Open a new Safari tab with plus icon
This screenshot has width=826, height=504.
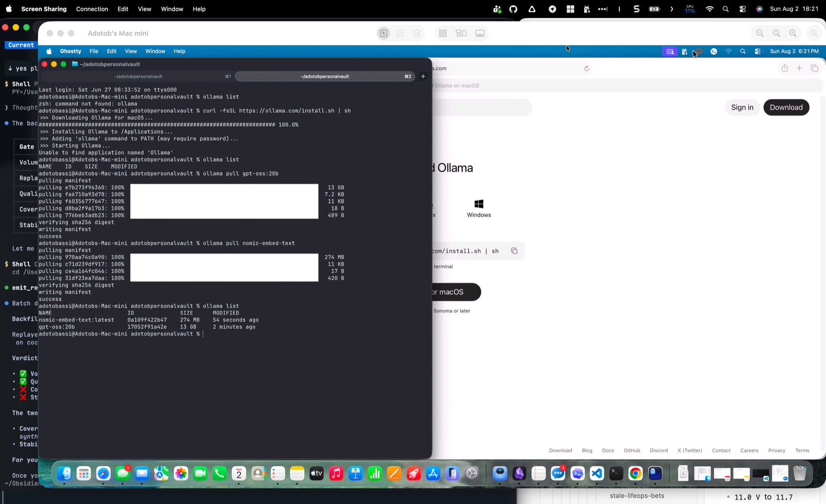pyautogui.click(x=799, y=68)
